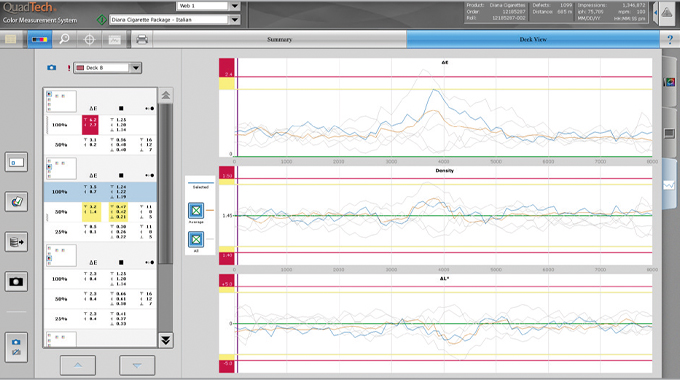Click the ΔE chart title
This screenshot has width=680, height=380.
pyautogui.click(x=445, y=62)
